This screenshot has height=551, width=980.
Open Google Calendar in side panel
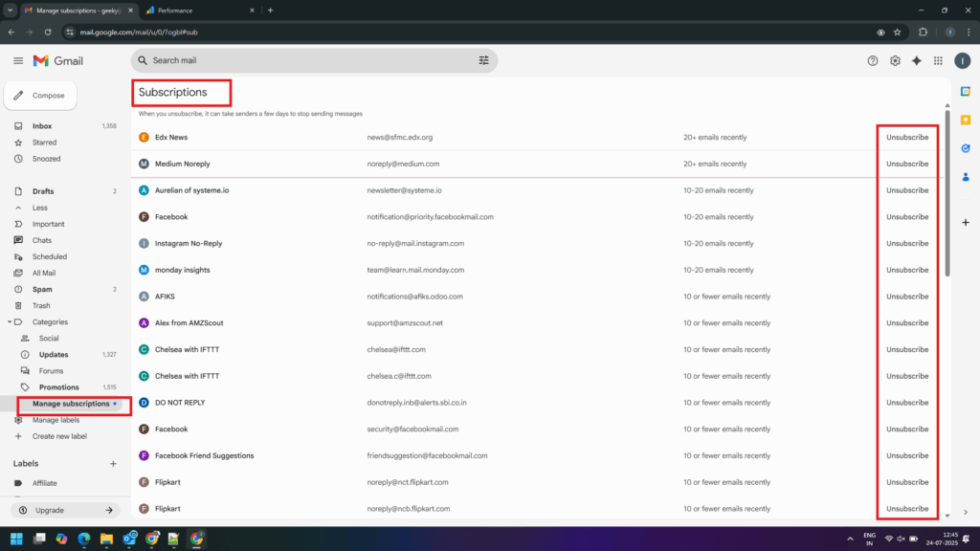(x=966, y=91)
